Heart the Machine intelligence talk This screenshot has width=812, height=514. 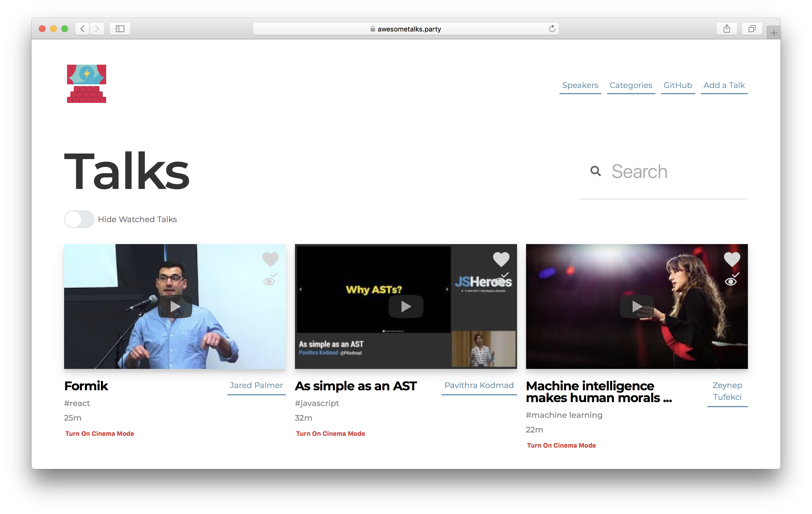pos(732,259)
